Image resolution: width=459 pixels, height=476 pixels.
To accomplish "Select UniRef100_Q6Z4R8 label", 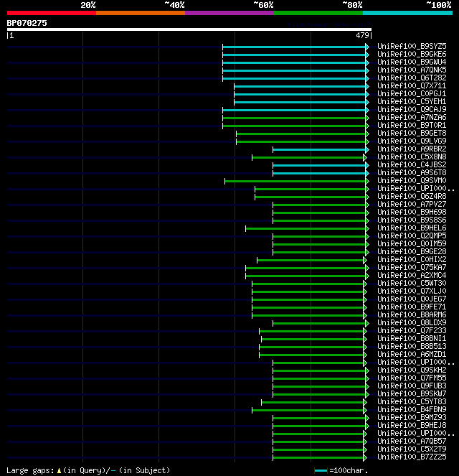I will click(412, 196).
